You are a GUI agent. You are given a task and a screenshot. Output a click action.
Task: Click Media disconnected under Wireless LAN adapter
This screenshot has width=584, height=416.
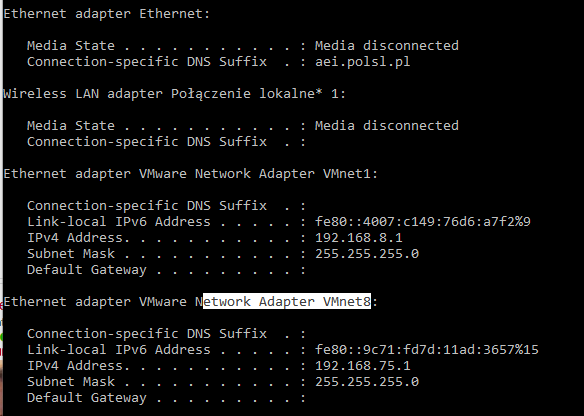(x=387, y=126)
